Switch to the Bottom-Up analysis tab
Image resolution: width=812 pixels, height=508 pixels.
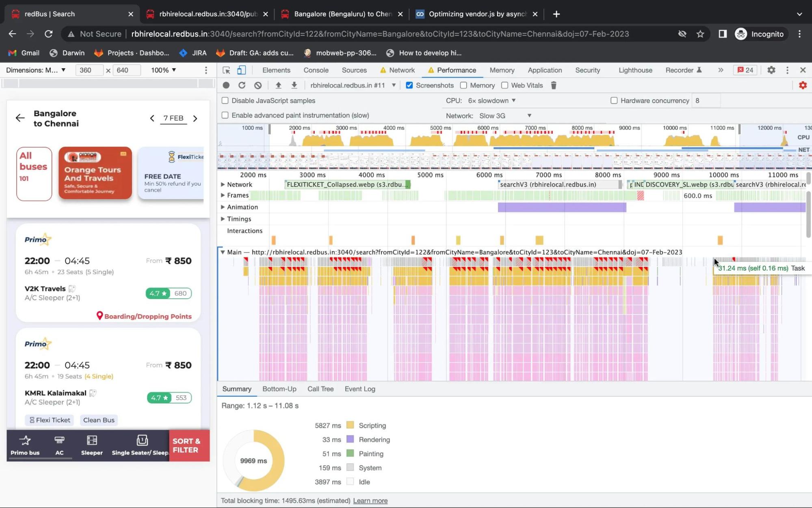[x=279, y=389]
